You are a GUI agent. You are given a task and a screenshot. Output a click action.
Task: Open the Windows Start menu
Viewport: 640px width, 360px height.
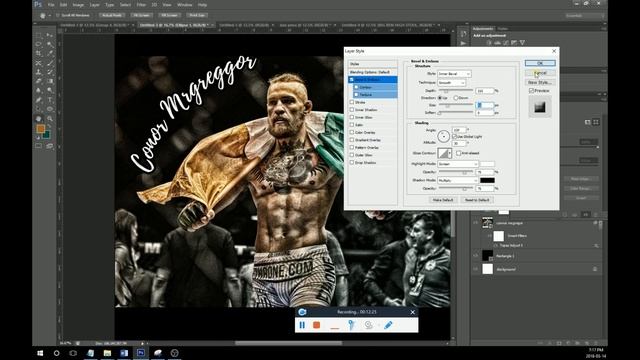point(40,353)
